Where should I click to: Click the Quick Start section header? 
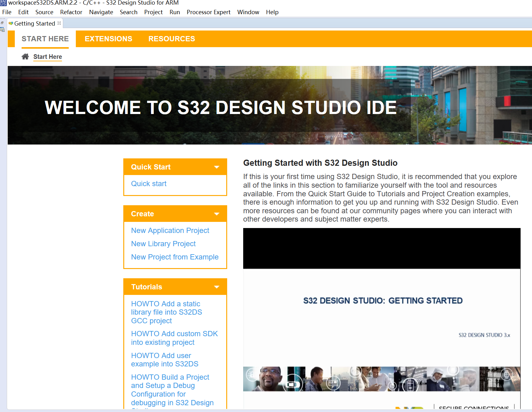[175, 167]
